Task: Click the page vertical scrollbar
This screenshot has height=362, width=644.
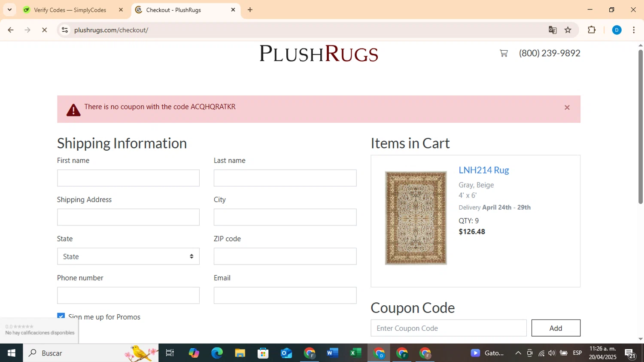Action: pyautogui.click(x=640, y=127)
